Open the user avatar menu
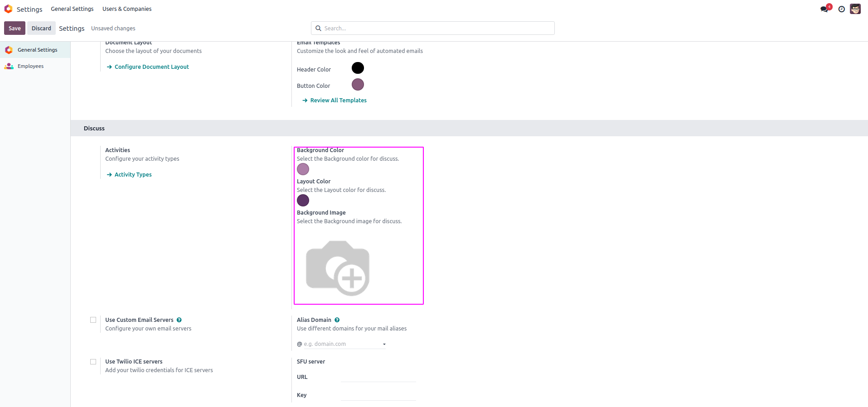This screenshot has height=407, width=868. point(855,9)
